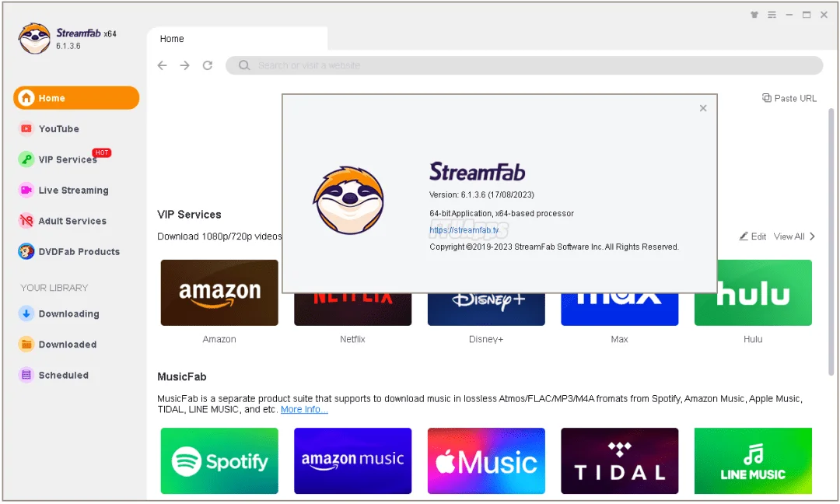840x504 pixels.
Task: Show the Scheduled library list
Action: pyautogui.click(x=76, y=375)
